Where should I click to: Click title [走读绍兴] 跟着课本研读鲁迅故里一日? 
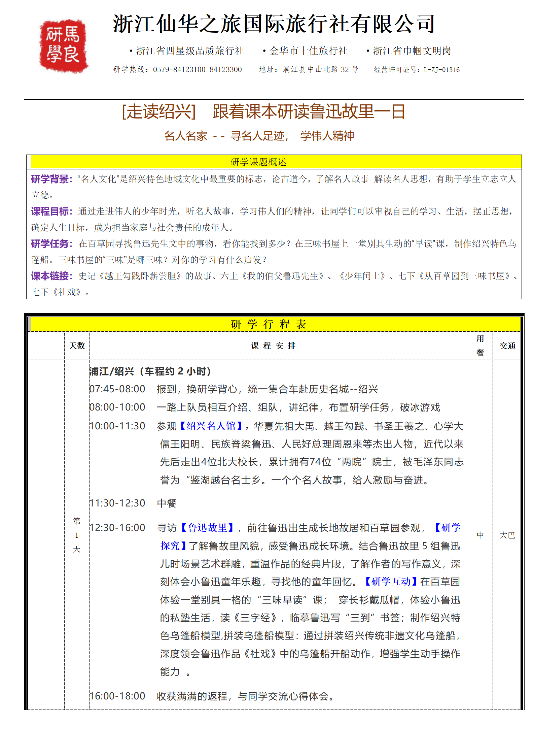(263, 112)
